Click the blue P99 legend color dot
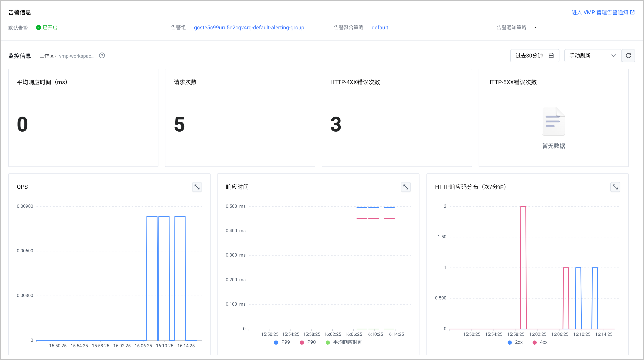 pyautogui.click(x=276, y=343)
